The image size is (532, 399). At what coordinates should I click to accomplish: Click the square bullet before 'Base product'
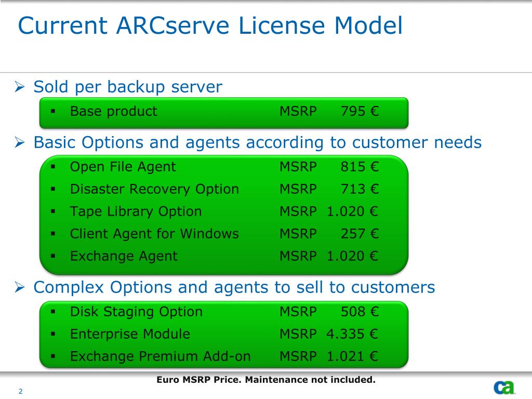[52, 111]
